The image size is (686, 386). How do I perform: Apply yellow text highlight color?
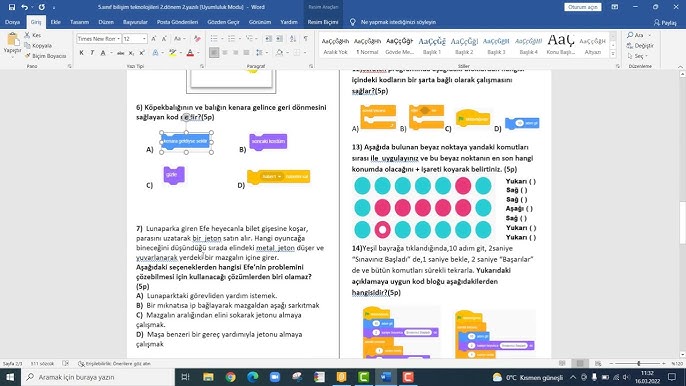pyautogui.click(x=173, y=53)
